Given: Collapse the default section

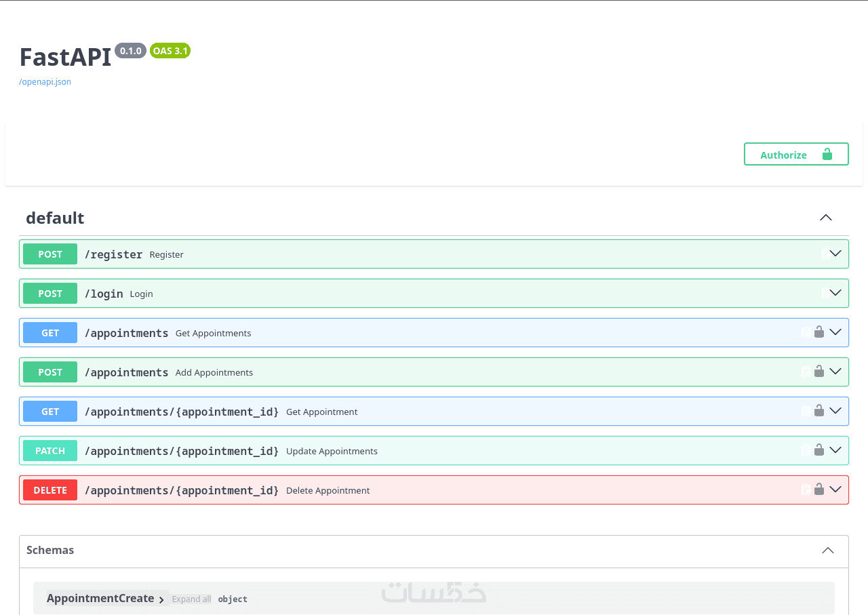Looking at the screenshot, I should pyautogui.click(x=825, y=218).
